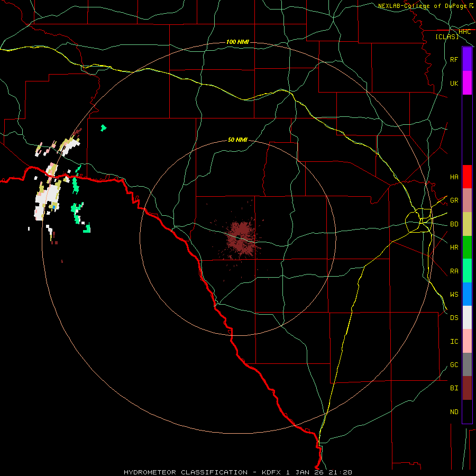Click the RF purple legend swatch
Screen dimensions: 476x476
[467, 59]
